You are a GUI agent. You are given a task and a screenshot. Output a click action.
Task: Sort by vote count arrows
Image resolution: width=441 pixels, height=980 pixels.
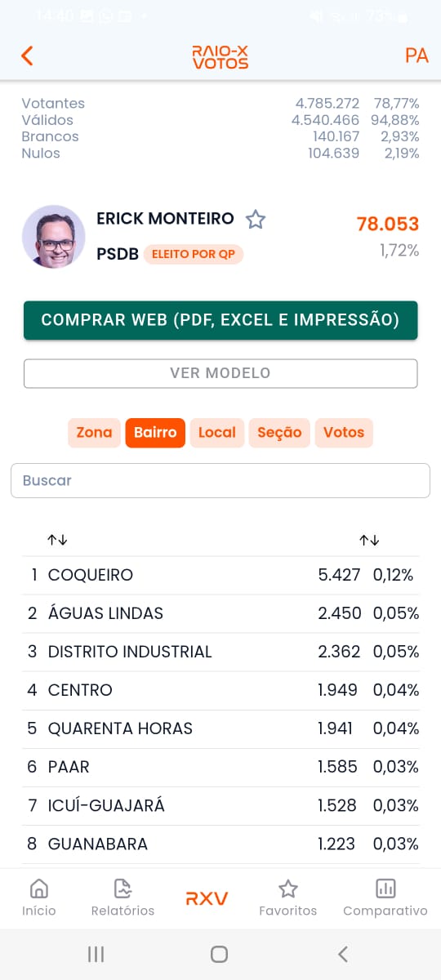(x=369, y=540)
